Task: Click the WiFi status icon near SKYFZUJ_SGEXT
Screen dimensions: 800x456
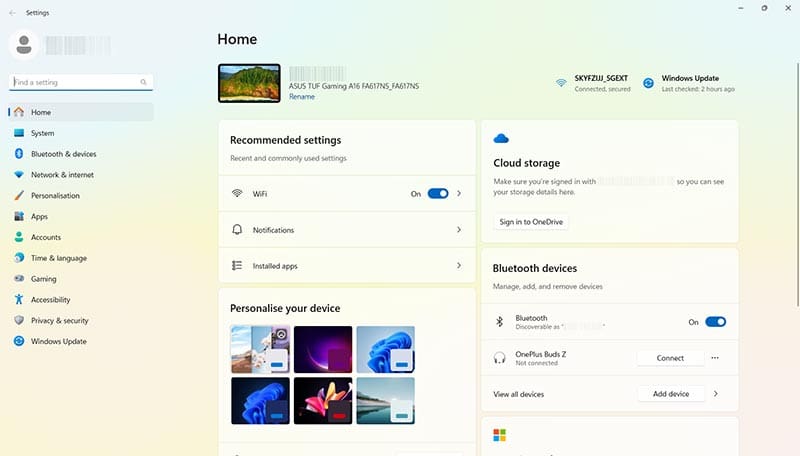Action: point(561,83)
